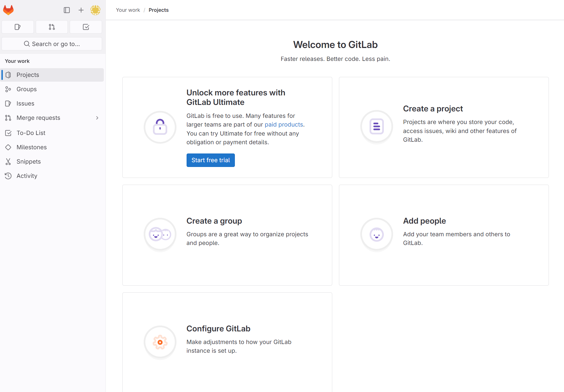Expand the Merge requests chevron

pos(97,118)
